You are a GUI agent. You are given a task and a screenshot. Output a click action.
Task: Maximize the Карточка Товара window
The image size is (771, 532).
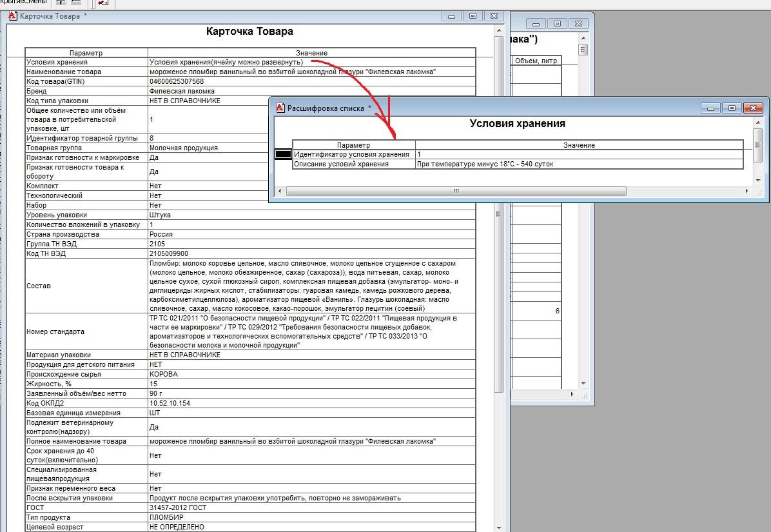pyautogui.click(x=472, y=15)
